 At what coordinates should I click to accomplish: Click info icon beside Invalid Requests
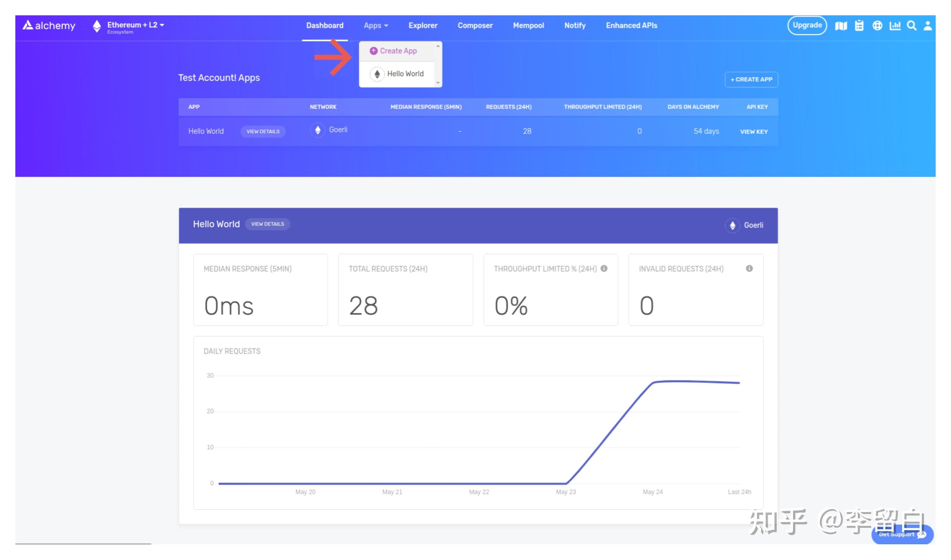(x=749, y=269)
